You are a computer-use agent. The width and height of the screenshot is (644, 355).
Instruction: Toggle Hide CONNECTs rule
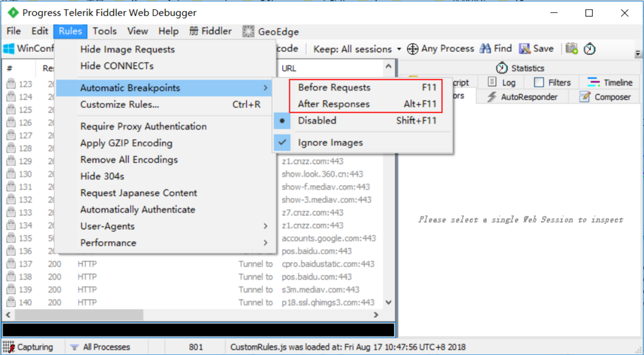point(165,66)
